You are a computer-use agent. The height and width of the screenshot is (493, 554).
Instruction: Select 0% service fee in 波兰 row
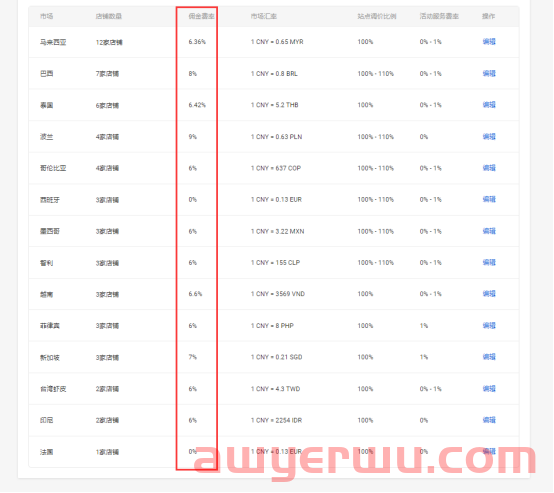point(424,137)
